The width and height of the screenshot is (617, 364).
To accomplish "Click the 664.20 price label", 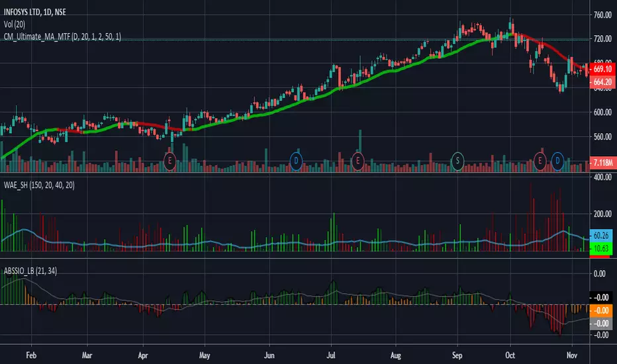I will coord(602,82).
